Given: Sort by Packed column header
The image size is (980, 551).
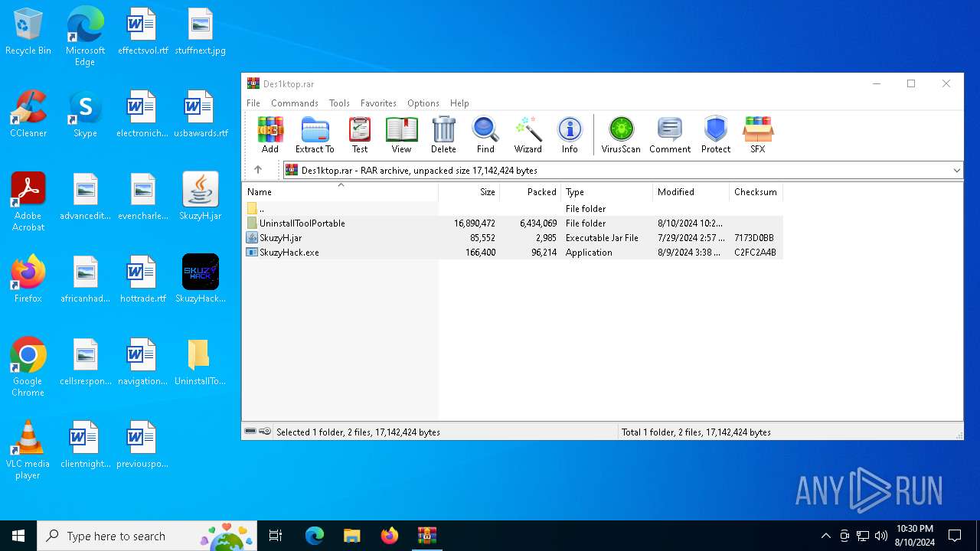Looking at the screenshot, I should click(x=530, y=192).
